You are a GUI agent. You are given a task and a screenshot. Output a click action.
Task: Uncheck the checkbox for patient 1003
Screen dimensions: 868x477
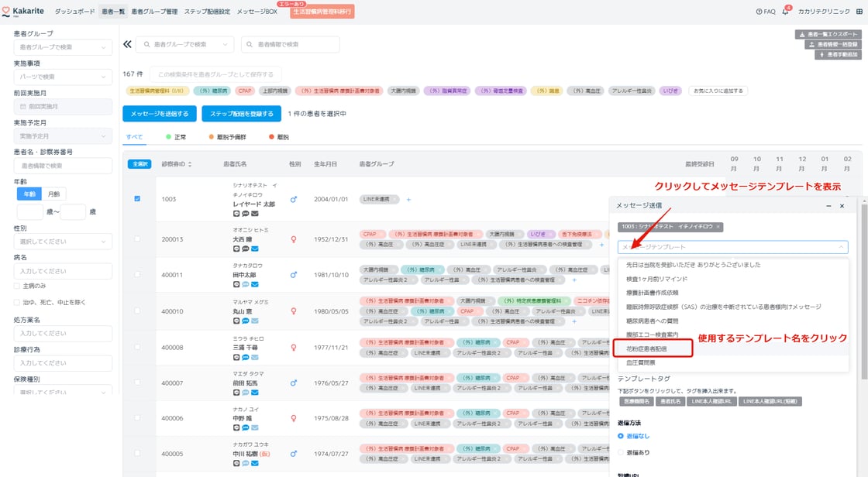tap(137, 199)
